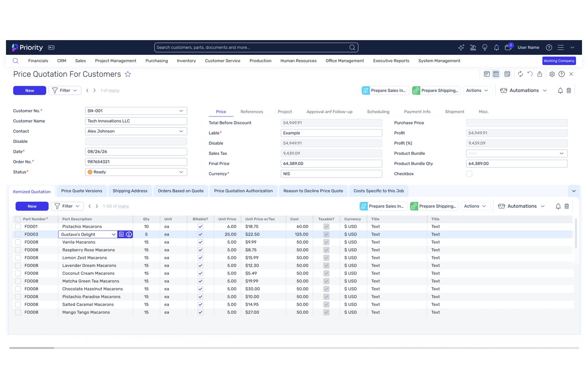
Task: Undo changes with the undo arrow
Action: point(530,74)
